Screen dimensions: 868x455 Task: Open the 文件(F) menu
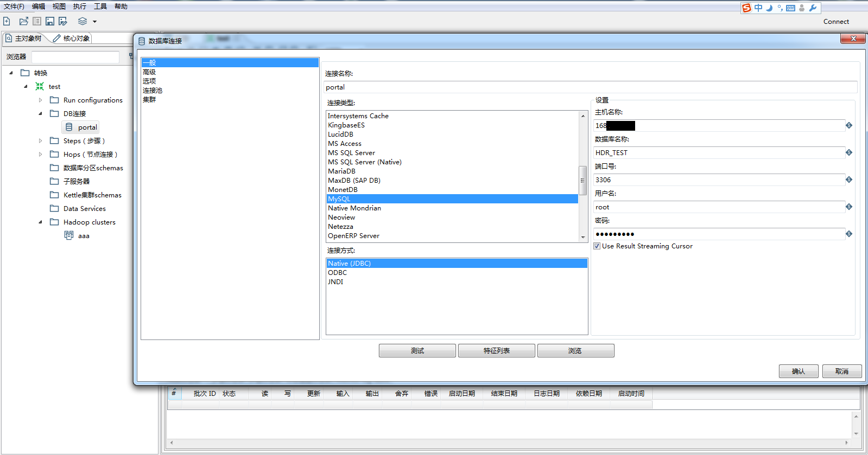click(14, 7)
